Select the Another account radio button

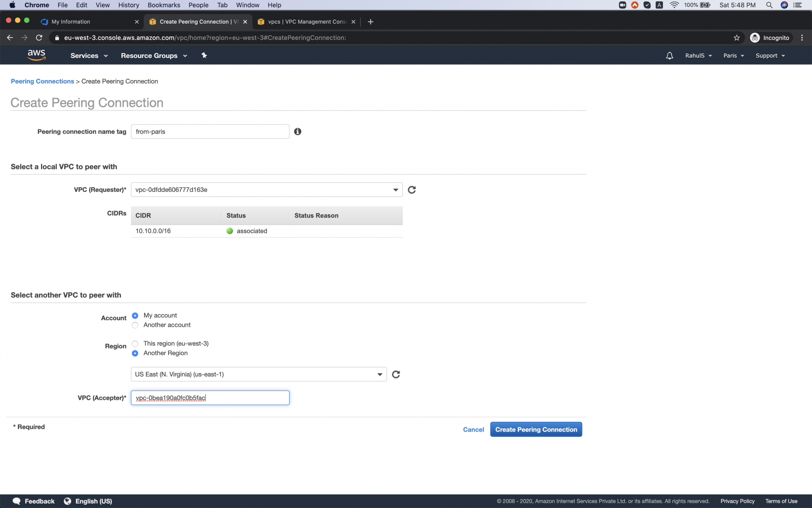[135, 325]
